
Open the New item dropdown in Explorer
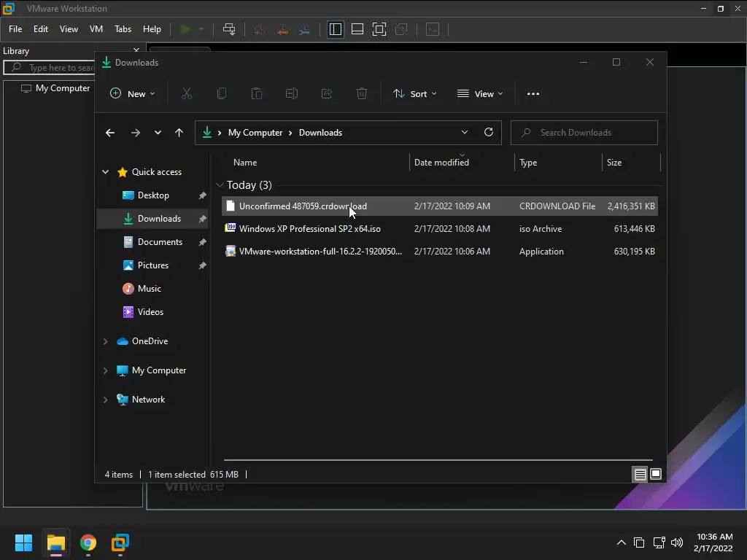(133, 94)
